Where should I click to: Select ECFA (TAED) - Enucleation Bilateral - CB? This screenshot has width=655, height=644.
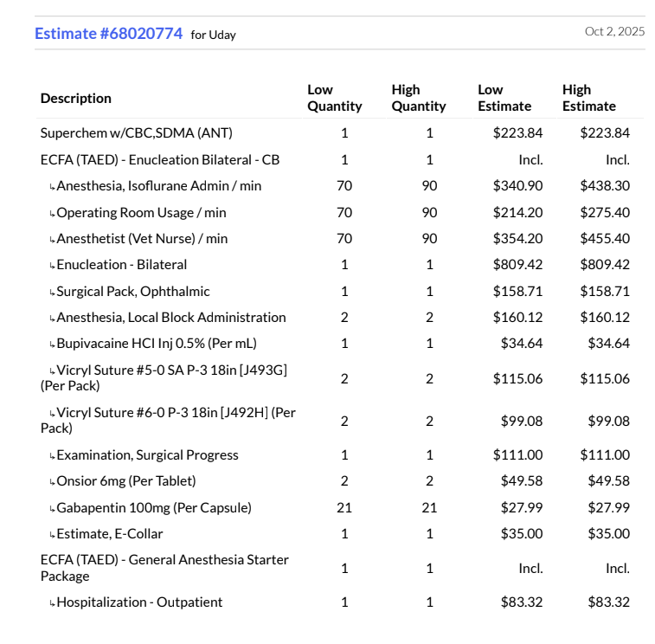[x=160, y=160]
